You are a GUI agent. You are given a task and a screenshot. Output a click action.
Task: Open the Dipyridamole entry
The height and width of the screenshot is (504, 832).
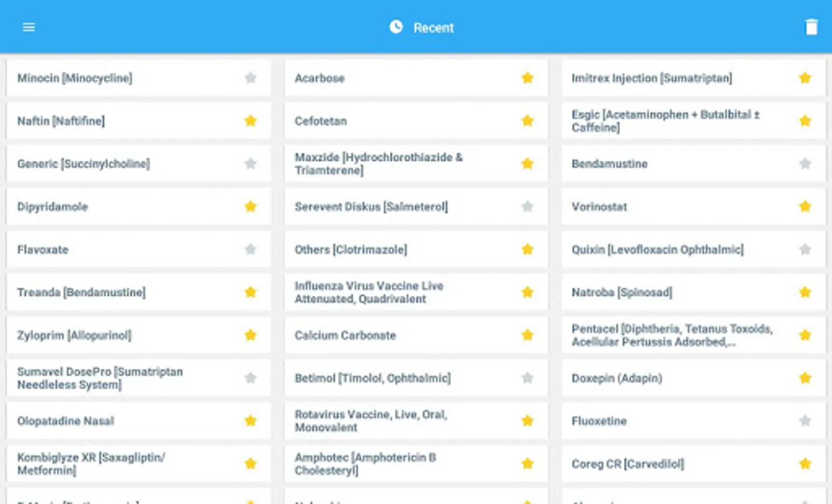pyautogui.click(x=138, y=206)
